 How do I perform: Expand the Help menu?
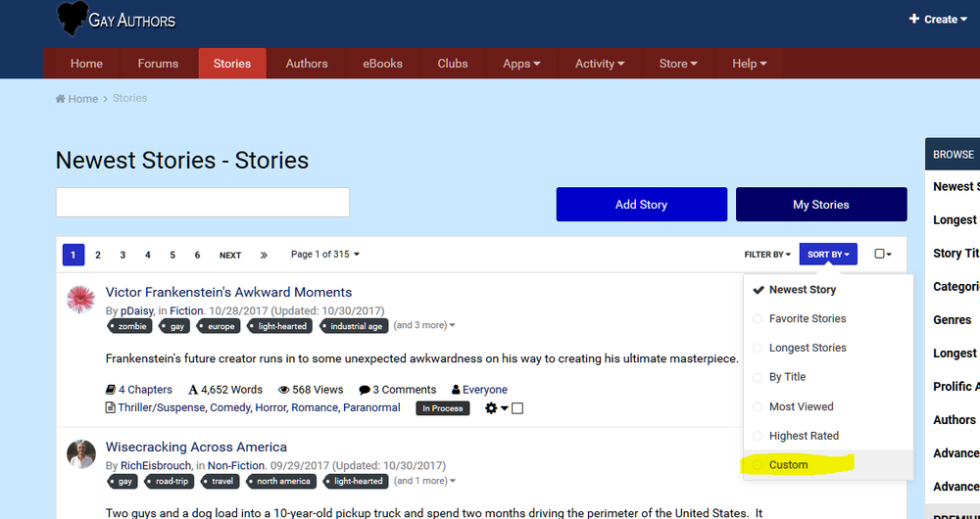pyautogui.click(x=750, y=63)
